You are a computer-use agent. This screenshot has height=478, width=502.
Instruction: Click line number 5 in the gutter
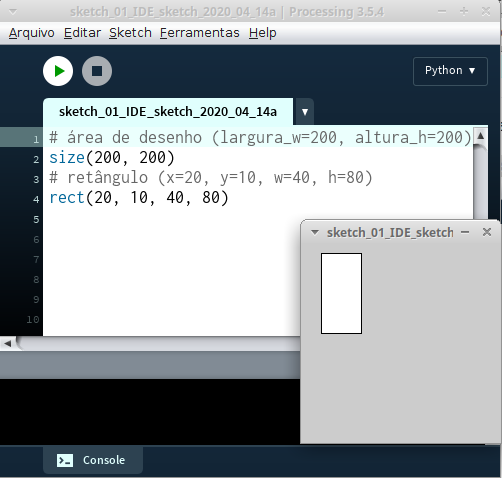coord(36,220)
